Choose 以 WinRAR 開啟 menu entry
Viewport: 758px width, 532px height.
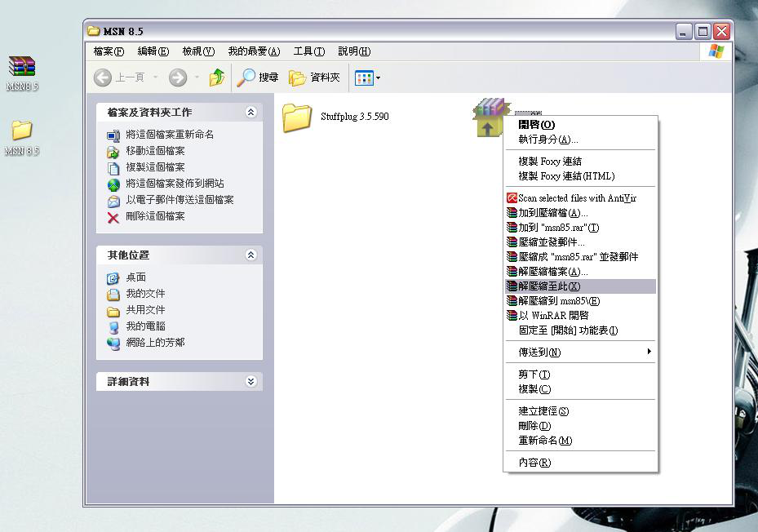(580, 316)
